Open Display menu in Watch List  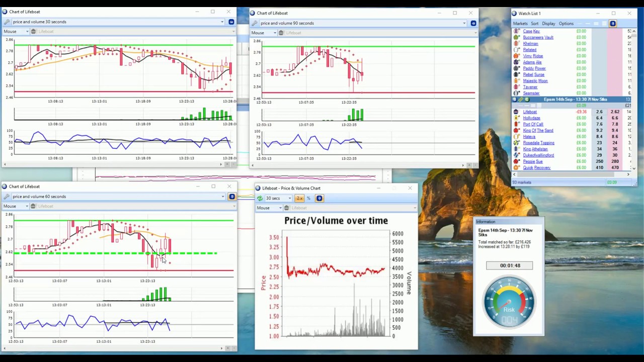tap(548, 24)
